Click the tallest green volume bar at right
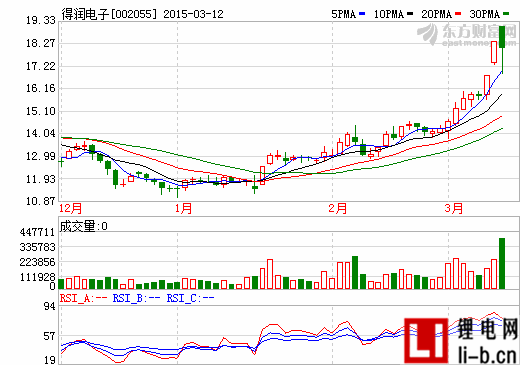Viewport: 520px width, 365px height. [x=502, y=263]
